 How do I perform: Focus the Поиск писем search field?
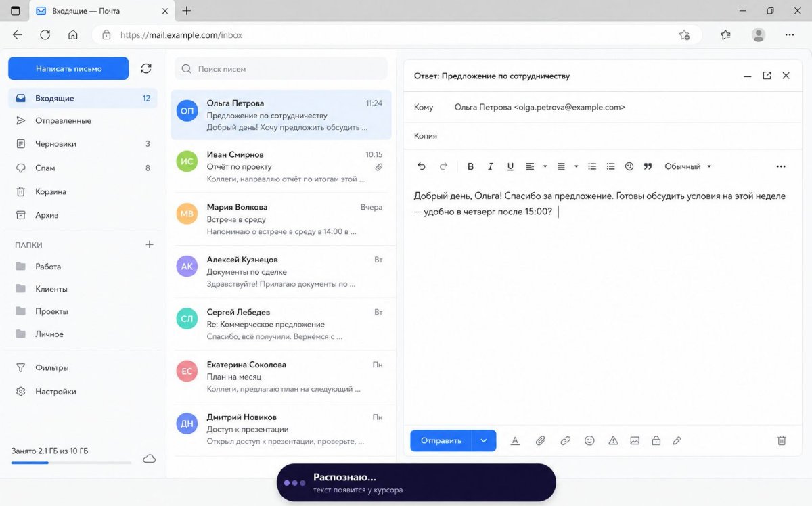281,69
